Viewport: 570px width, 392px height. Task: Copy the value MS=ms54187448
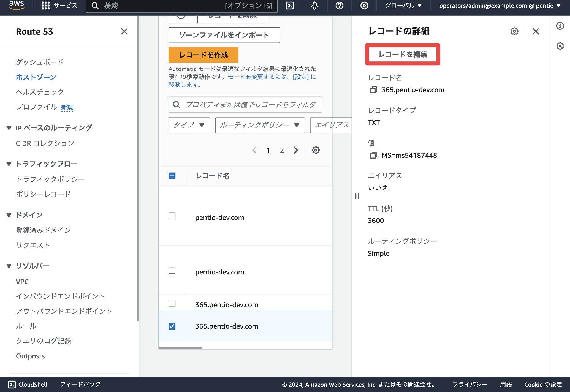point(373,155)
